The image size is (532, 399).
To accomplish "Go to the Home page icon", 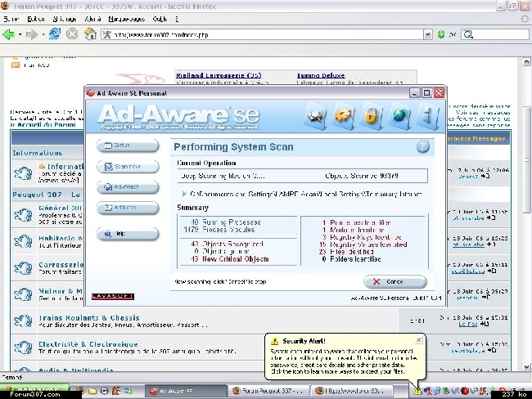I will (90, 34).
